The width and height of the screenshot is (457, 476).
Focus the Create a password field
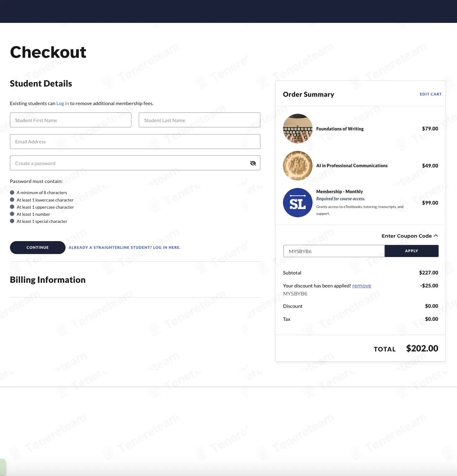click(x=135, y=163)
